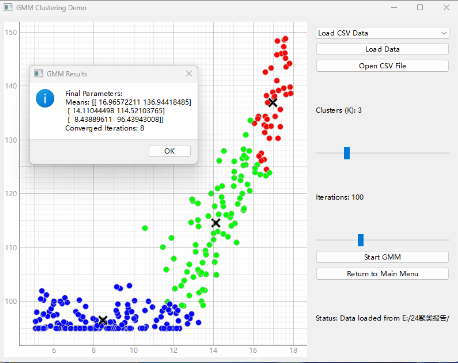Close the GMM Results dialog
This screenshot has width=458, height=363.
click(x=189, y=73)
